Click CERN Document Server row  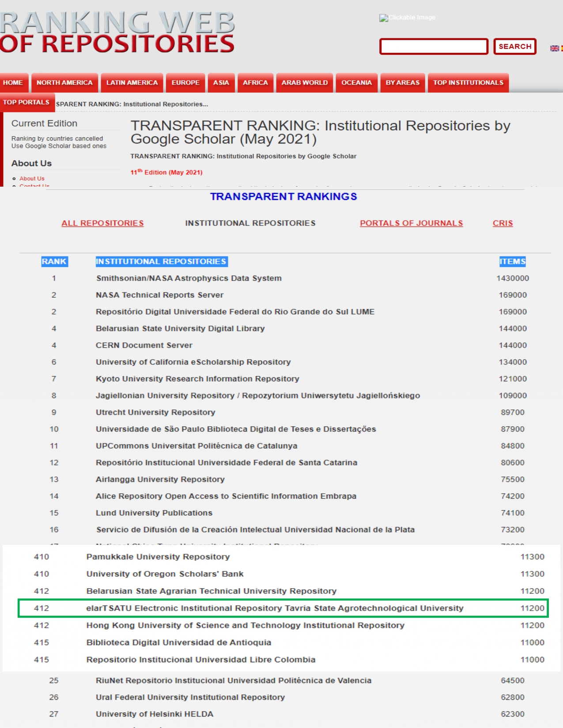[x=285, y=345]
